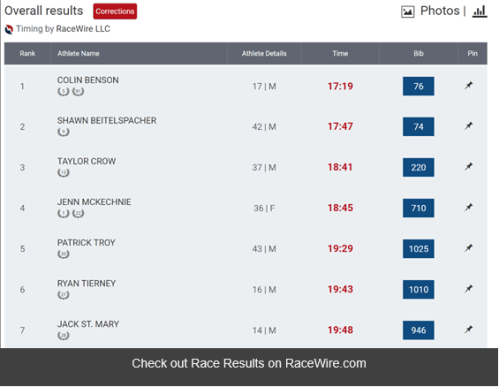Open athlete PATRICK TROY
Screen dimensions: 499x387
point(86,242)
